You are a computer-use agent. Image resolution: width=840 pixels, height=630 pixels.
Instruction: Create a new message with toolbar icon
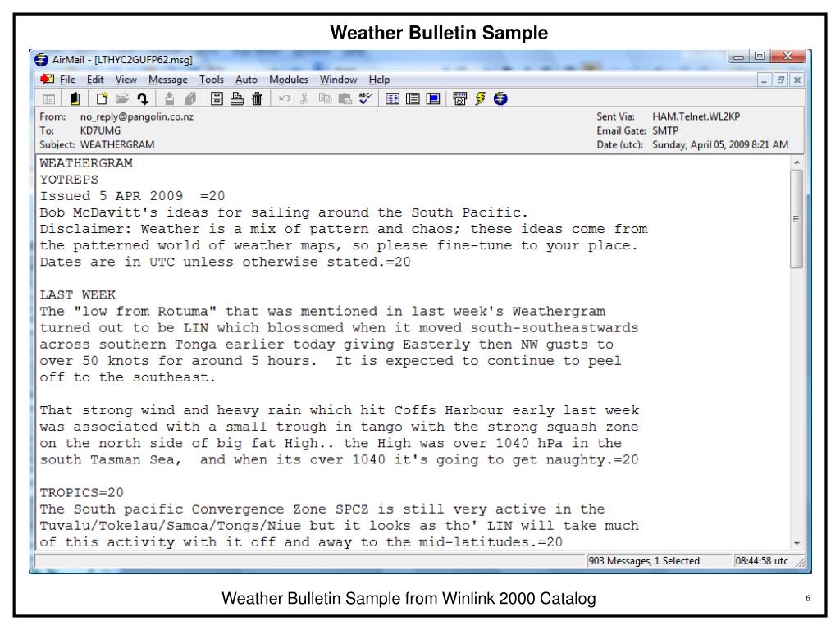tap(102, 98)
